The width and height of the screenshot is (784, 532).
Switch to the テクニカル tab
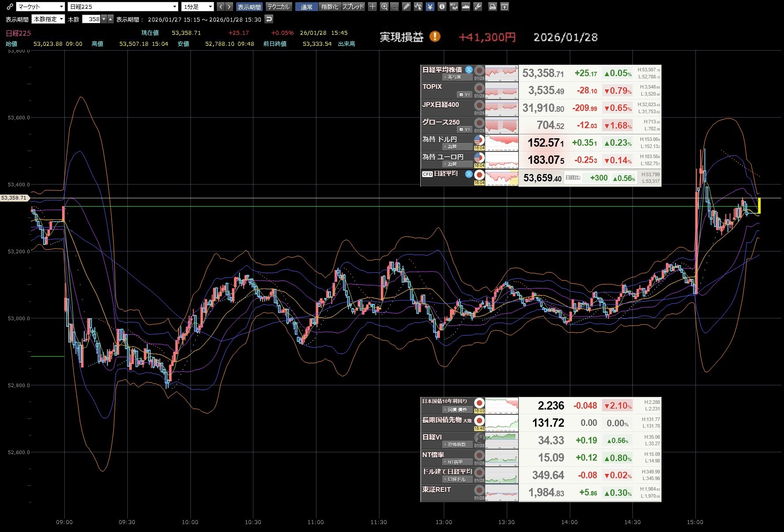(279, 7)
